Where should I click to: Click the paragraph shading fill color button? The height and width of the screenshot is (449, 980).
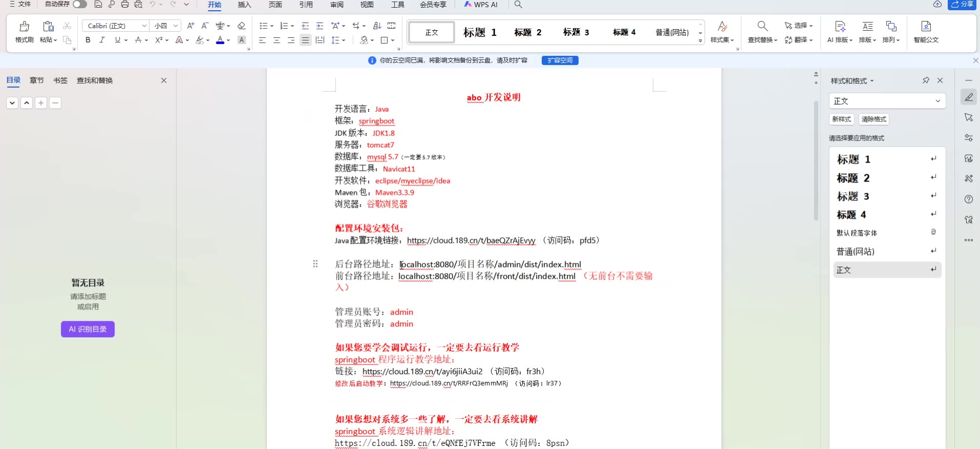[x=364, y=40]
